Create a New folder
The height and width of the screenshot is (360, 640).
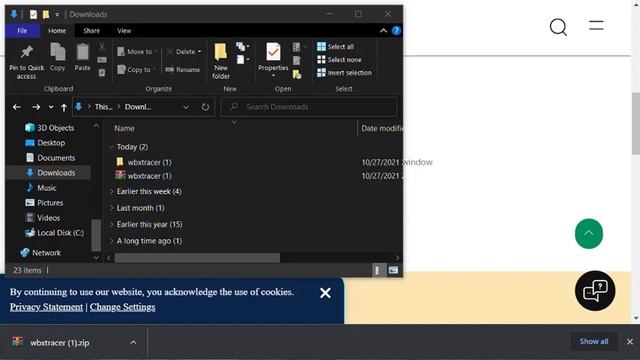(221, 61)
